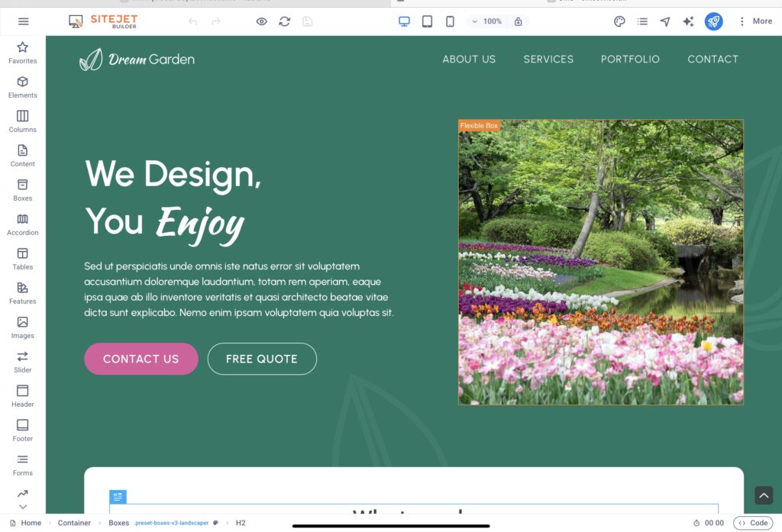The width and height of the screenshot is (782, 532).
Task: Click the preset-boxes-v3-landscaper class label
Action: pos(172,523)
